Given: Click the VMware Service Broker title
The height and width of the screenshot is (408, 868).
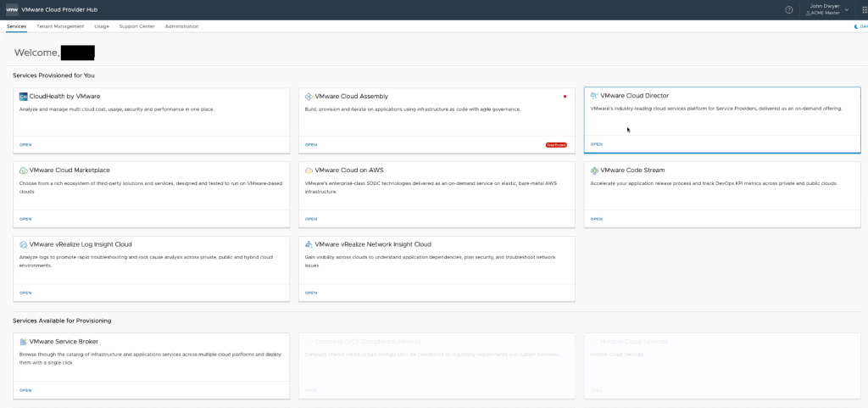Looking at the screenshot, I should tap(64, 342).
